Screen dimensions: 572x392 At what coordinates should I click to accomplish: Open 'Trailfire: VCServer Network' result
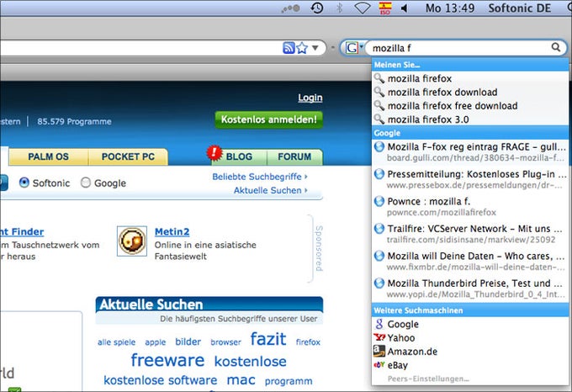470,234
